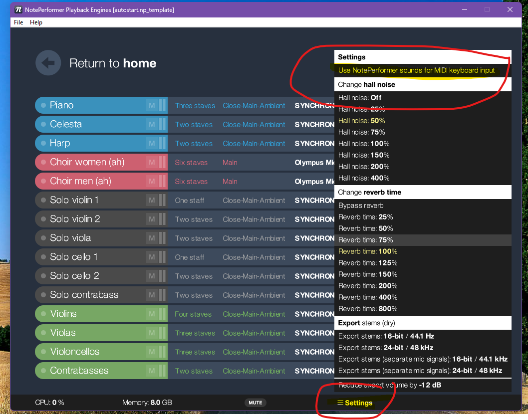This screenshot has height=420, width=528.
Task: Select Reverb time: 800%
Action: [x=423, y=309]
